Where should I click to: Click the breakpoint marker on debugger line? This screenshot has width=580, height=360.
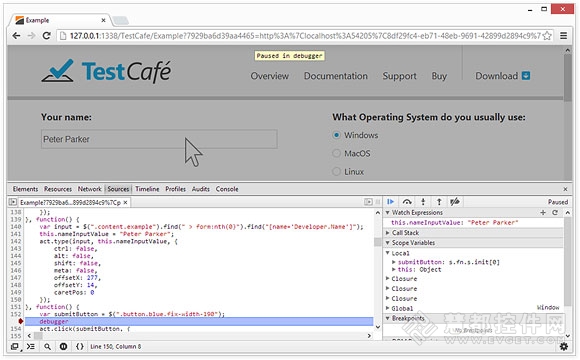20,321
